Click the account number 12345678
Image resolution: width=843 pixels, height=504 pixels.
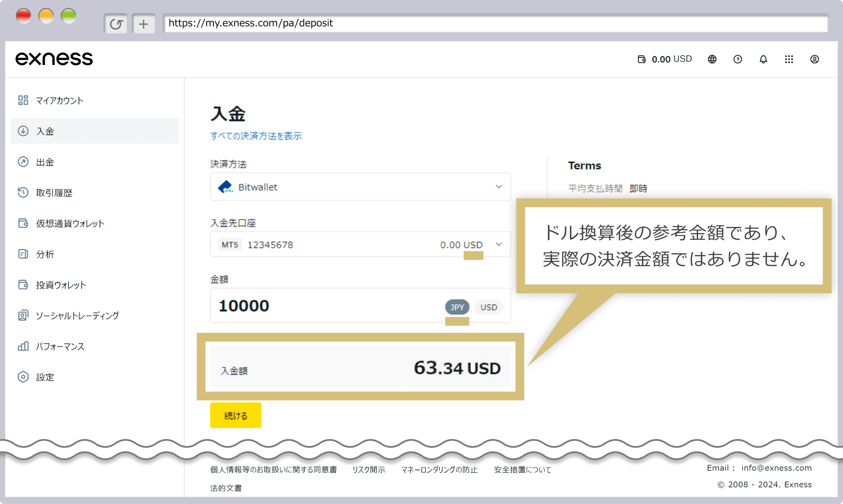(x=270, y=245)
